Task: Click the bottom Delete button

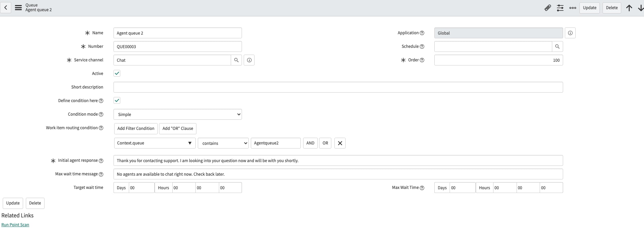Action: (x=35, y=203)
